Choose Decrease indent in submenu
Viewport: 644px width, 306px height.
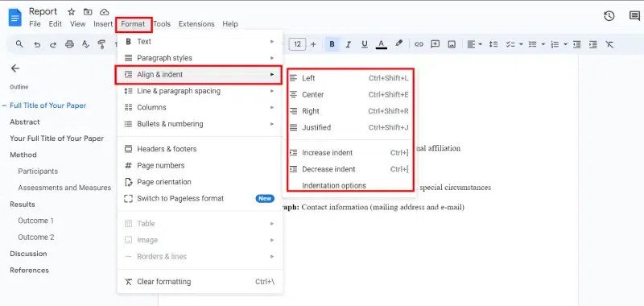[350, 169]
